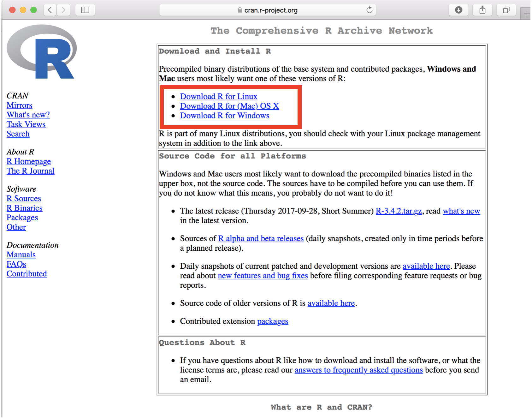Click the Safari forward arrow button

(x=63, y=10)
